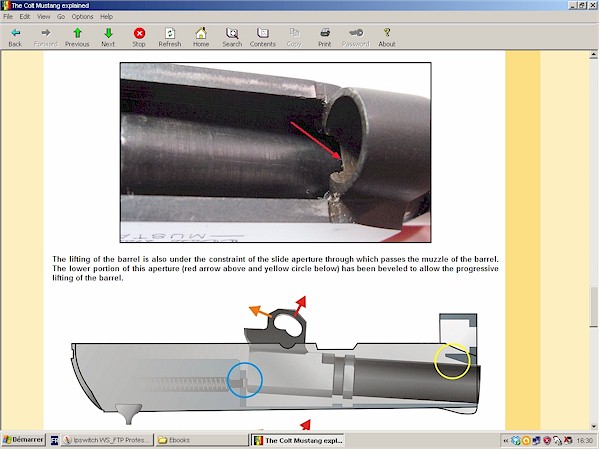Click the window title bar icon
This screenshot has width=600, height=450.
click(x=5, y=5)
